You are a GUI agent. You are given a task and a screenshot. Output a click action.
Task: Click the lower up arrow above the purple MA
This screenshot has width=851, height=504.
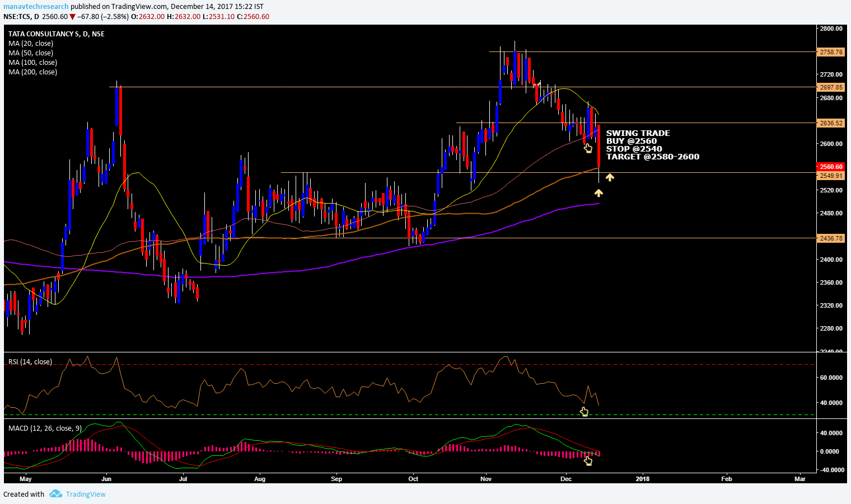[x=598, y=193]
